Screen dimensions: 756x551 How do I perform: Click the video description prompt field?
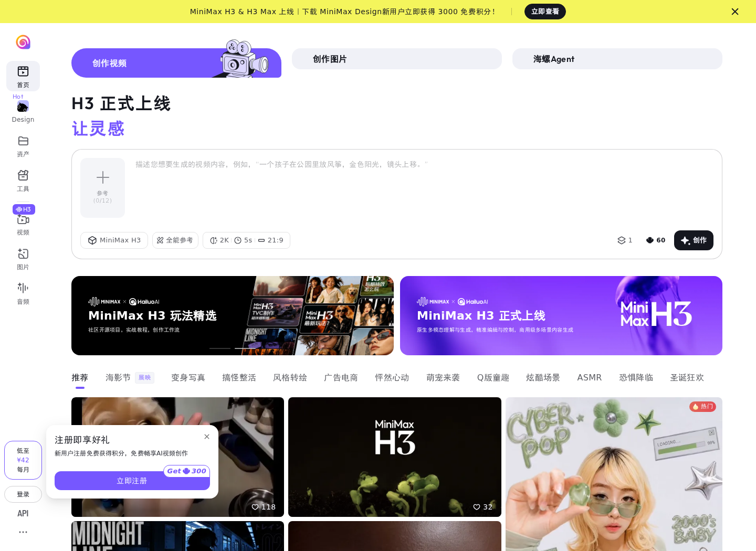pos(423,189)
